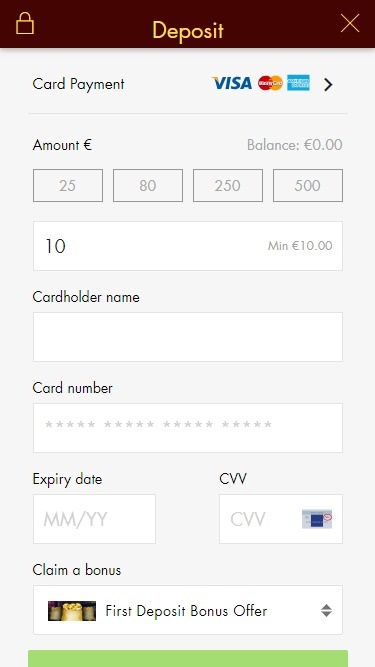Image resolution: width=375 pixels, height=667 pixels.
Task: Click the VISA logo
Action: (232, 83)
